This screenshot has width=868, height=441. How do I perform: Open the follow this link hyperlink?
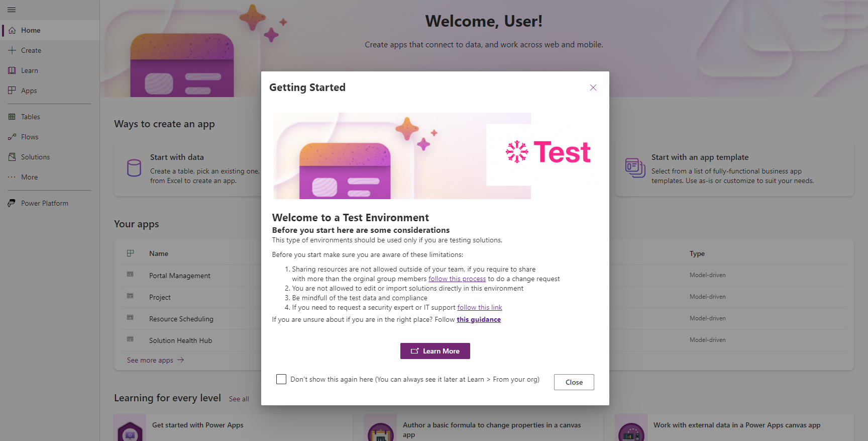(480, 307)
